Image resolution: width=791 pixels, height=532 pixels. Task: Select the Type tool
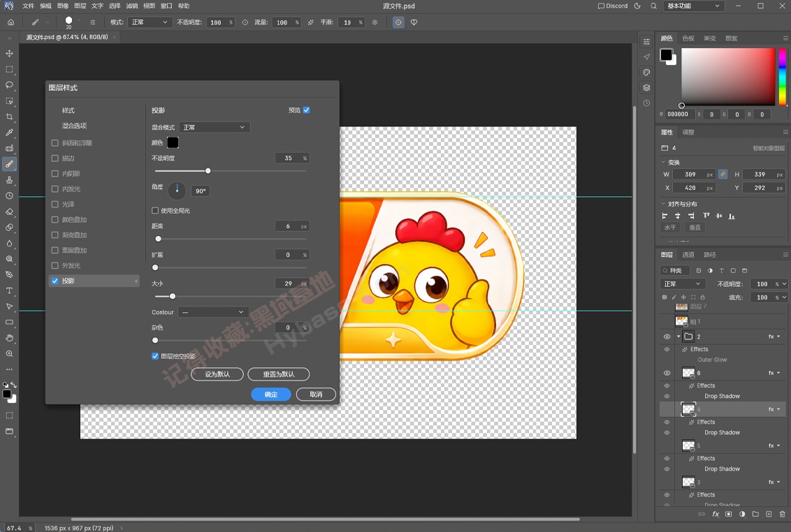[x=9, y=290]
